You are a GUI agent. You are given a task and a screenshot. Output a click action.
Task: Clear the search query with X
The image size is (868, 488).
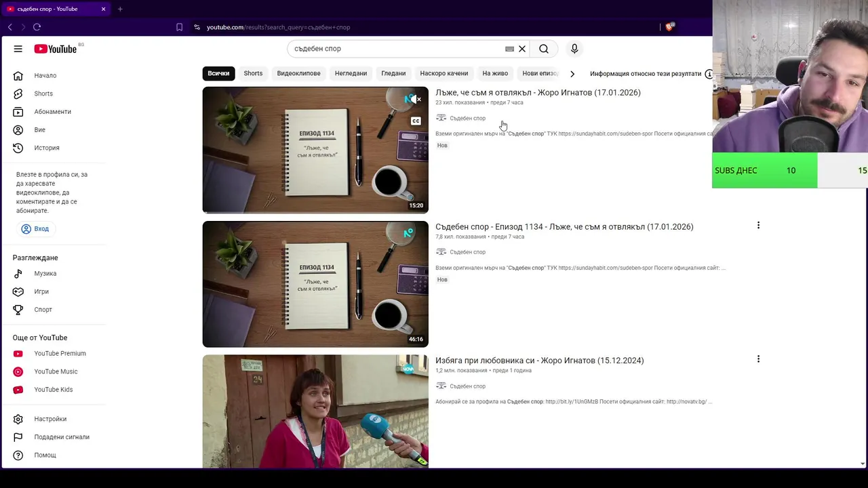point(522,49)
